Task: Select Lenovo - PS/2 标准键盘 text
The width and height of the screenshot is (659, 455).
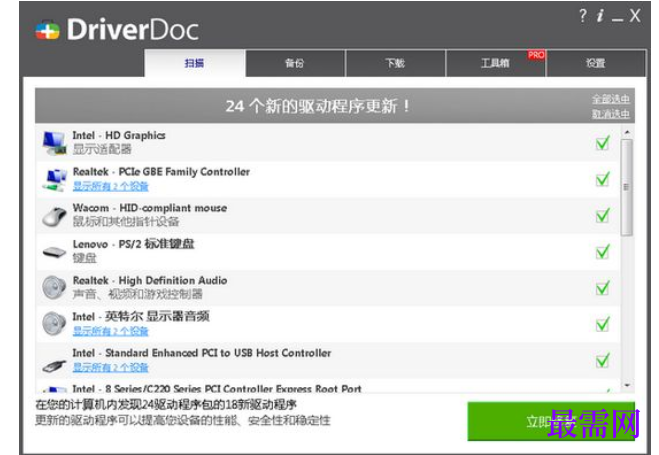Action: (x=133, y=244)
